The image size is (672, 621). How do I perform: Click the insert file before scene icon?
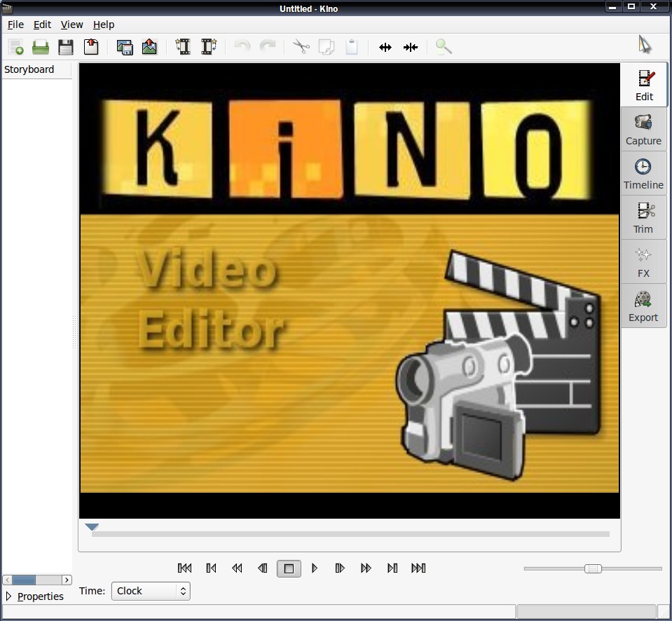coord(183,47)
